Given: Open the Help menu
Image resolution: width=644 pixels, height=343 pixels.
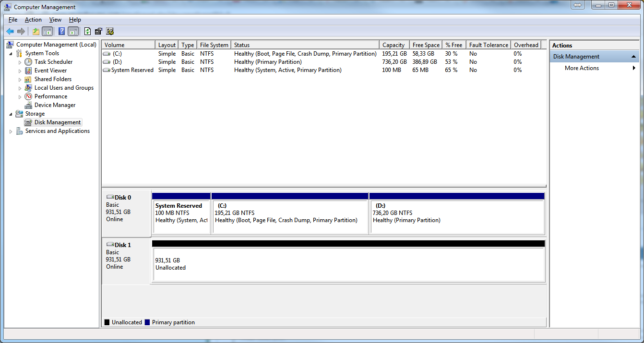Looking at the screenshot, I should click(75, 20).
